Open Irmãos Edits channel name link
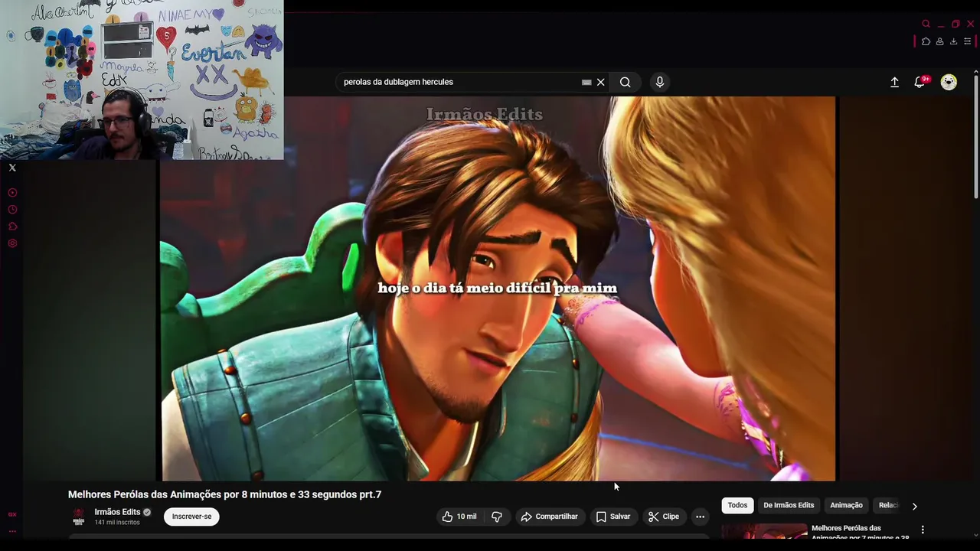This screenshot has height=551, width=980. tap(117, 512)
